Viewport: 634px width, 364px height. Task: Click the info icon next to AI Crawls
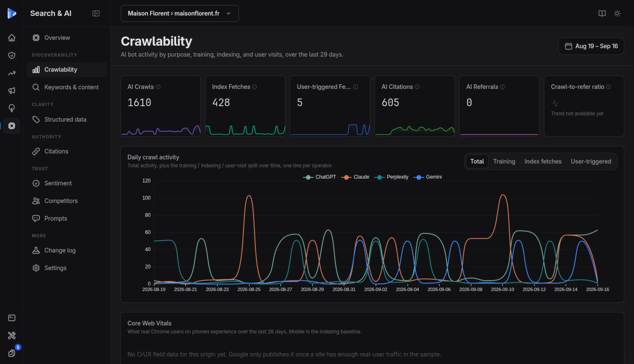[x=158, y=87]
